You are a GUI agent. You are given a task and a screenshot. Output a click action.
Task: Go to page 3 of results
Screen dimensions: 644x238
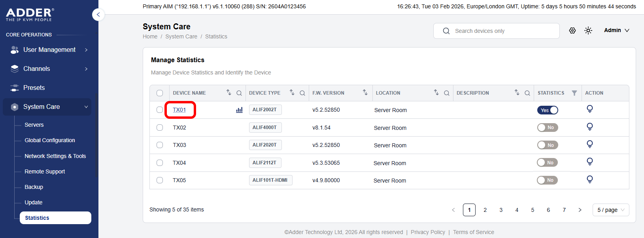click(501, 210)
